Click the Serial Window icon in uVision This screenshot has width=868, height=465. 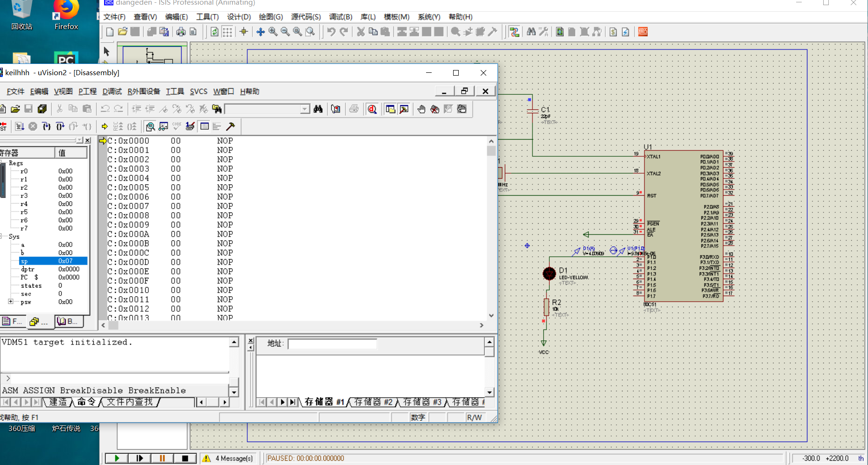[190, 126]
